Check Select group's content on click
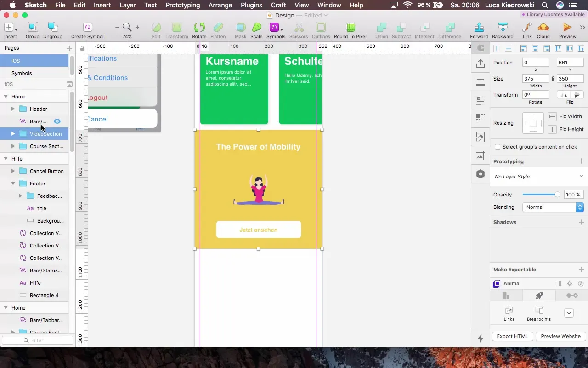The width and height of the screenshot is (588, 368). (498, 147)
